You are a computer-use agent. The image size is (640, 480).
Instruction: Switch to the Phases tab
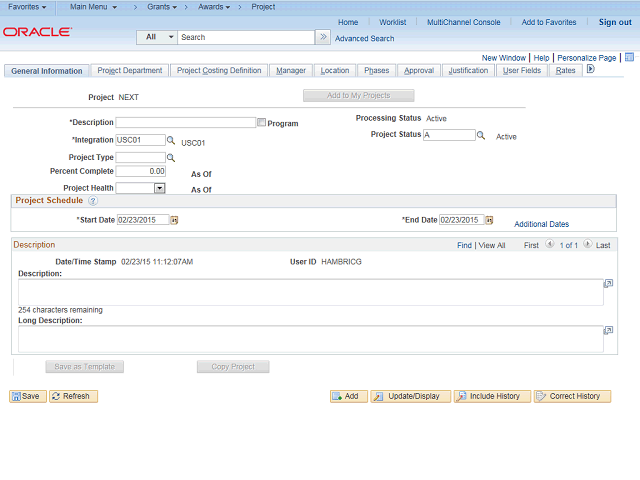tap(377, 71)
